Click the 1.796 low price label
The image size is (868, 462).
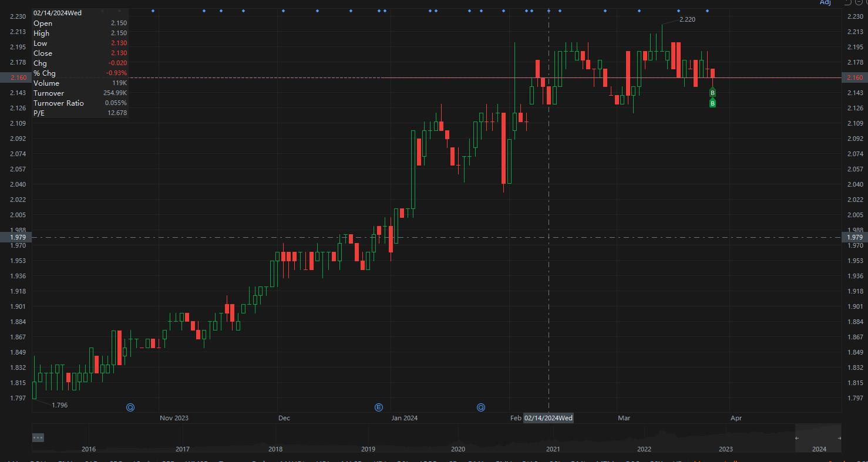pyautogui.click(x=60, y=405)
